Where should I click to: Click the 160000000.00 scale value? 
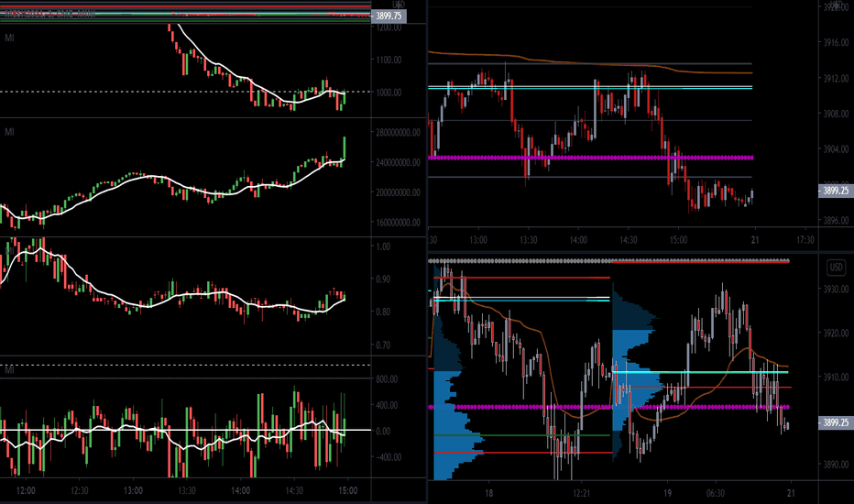[x=398, y=223]
